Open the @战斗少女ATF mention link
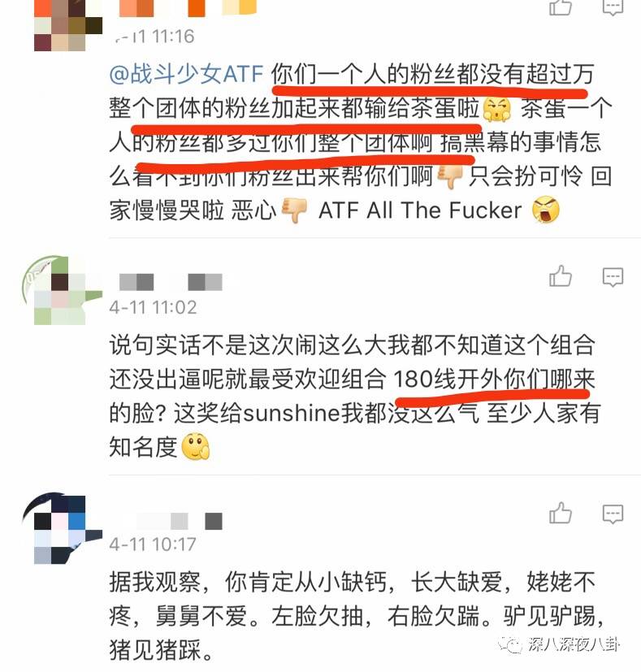This screenshot has height=672, width=641. tap(186, 74)
